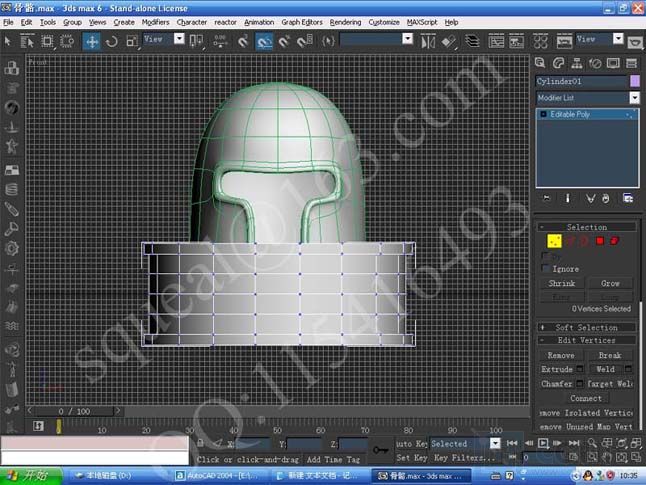Enable the Ignore checkbox in Selection

click(546, 269)
